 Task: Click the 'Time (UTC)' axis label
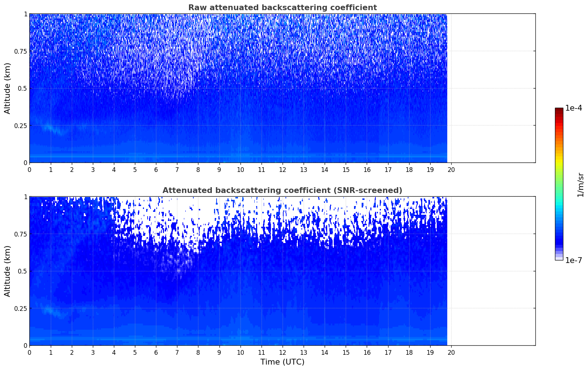click(282, 362)
